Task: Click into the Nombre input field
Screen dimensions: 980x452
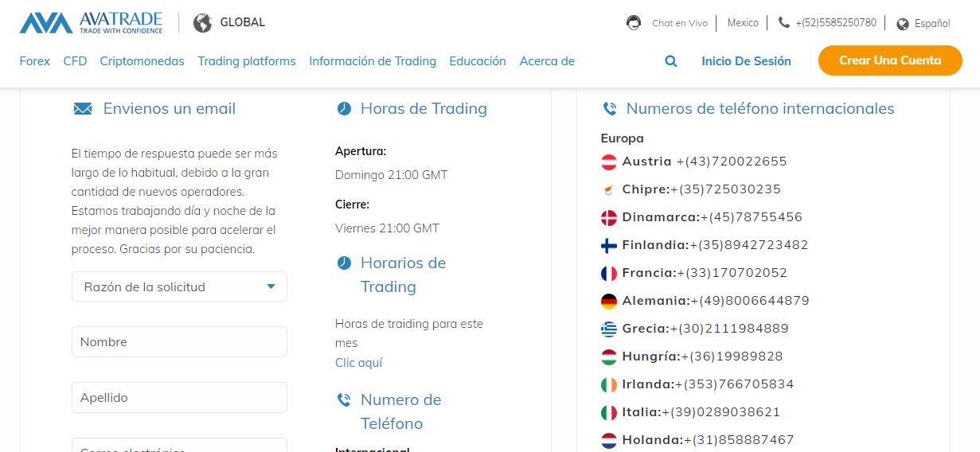Action: (x=179, y=342)
